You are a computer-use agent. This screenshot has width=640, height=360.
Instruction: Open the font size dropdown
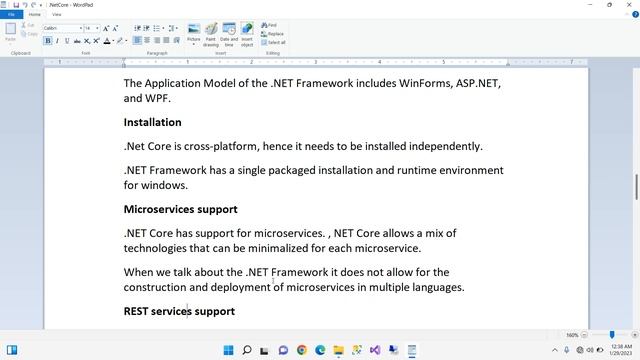[97, 28]
